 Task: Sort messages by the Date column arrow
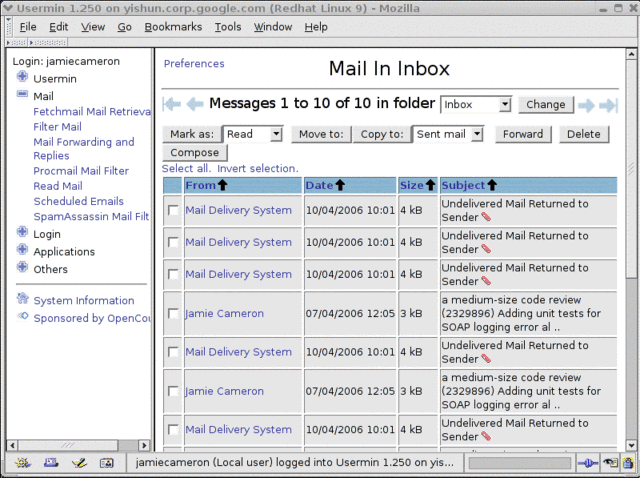click(x=340, y=185)
